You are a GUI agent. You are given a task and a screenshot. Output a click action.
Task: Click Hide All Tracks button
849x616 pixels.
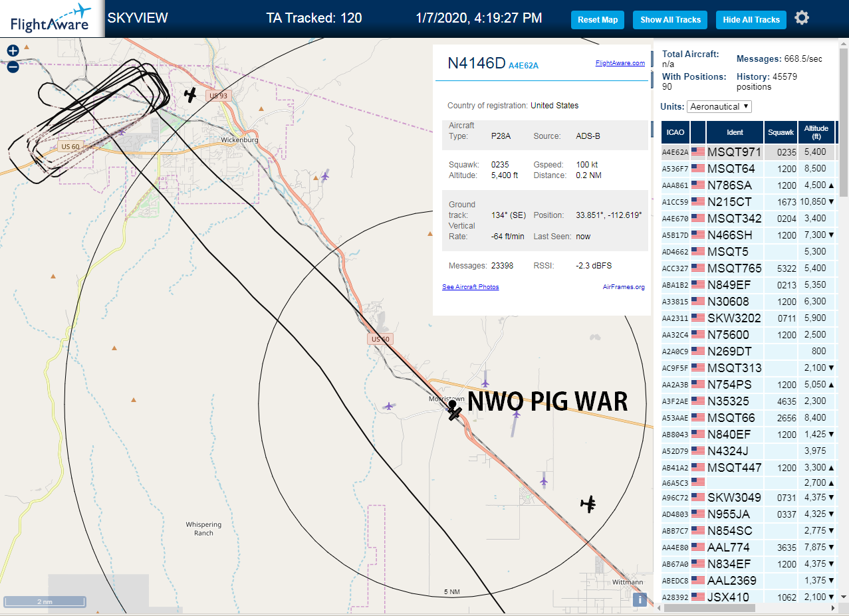point(751,20)
